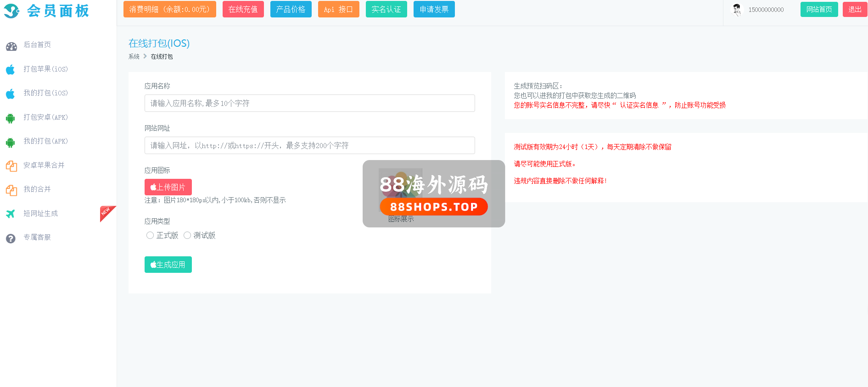Click the question mark icon for 专属客服
This screenshot has width=868, height=387.
pyautogui.click(x=11, y=238)
